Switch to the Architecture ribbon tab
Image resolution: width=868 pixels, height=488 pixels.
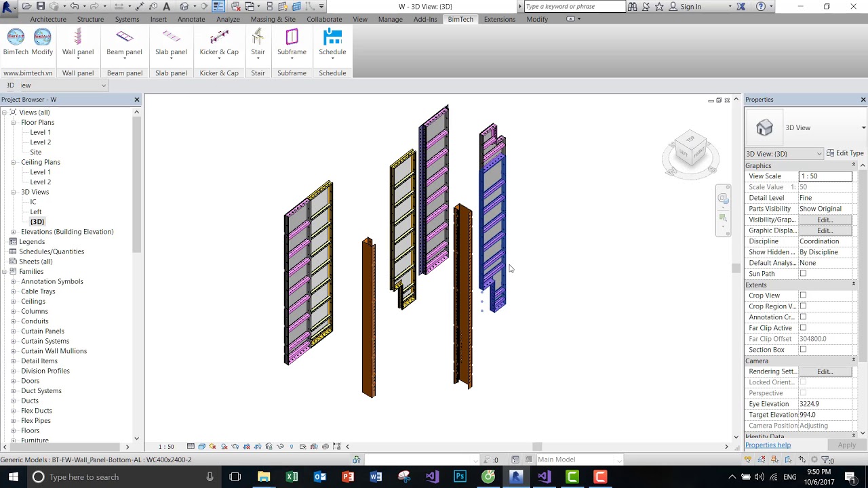click(47, 19)
